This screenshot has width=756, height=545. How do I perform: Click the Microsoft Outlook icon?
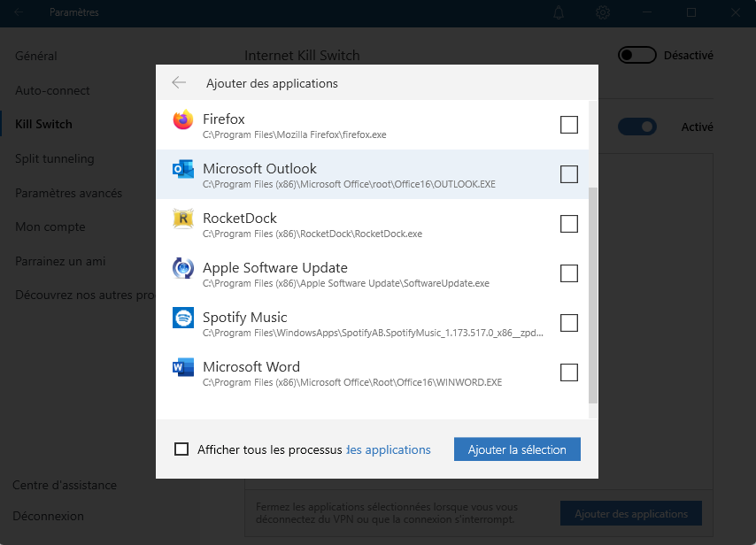point(183,169)
